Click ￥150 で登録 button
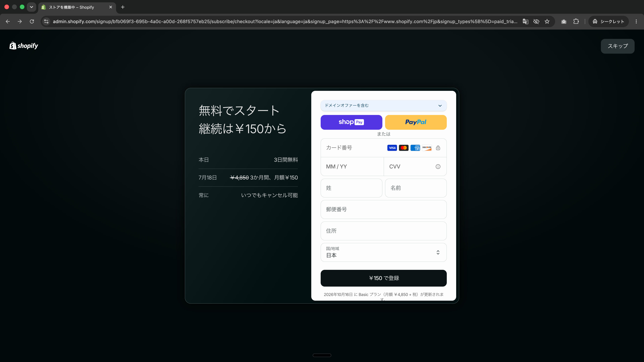The image size is (644, 362). click(x=384, y=278)
